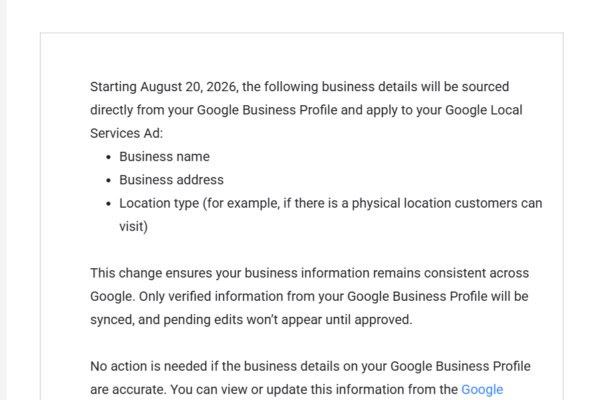Click the 'Business name' bullet item
The image size is (600, 400).
165,157
